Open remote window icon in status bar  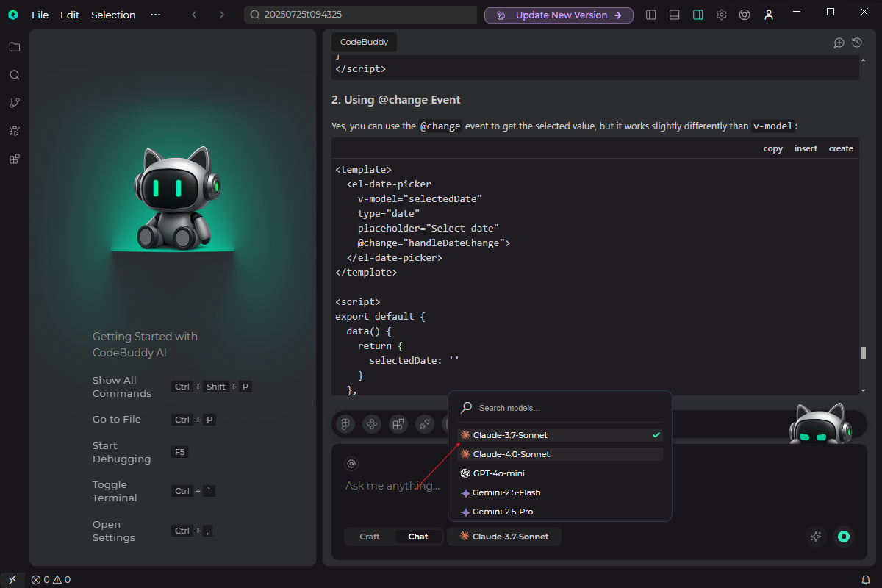click(12, 579)
